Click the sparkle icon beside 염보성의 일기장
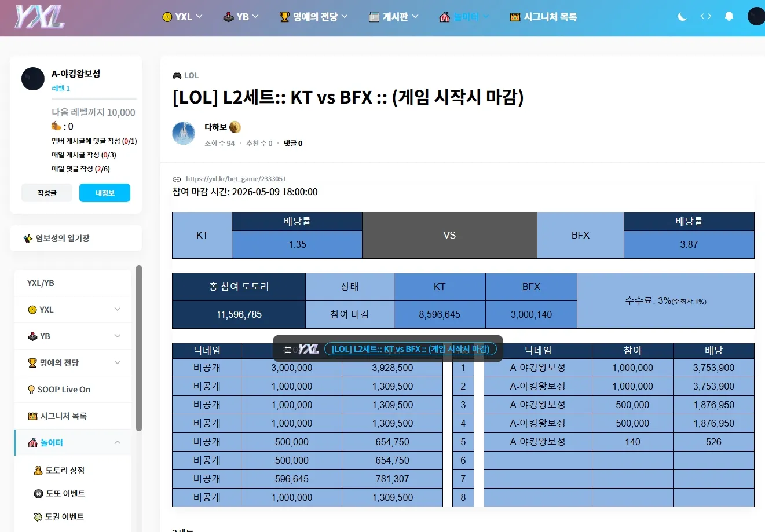This screenshot has height=532, width=765. [28, 239]
